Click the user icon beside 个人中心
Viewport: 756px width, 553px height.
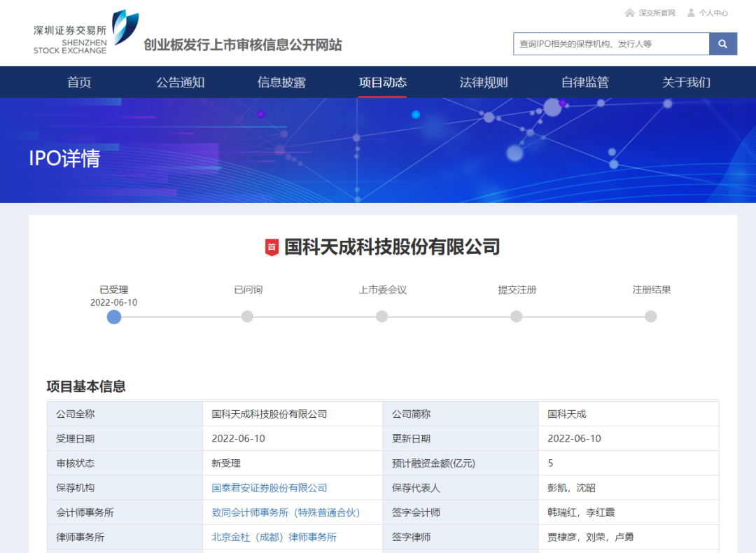691,13
